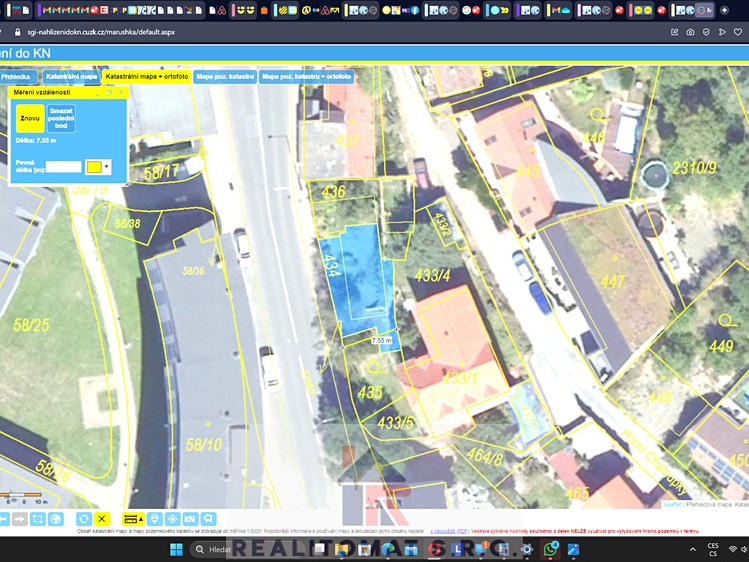Click the browser heart bookmark icon
The height and width of the screenshot is (562, 749).
tap(738, 32)
